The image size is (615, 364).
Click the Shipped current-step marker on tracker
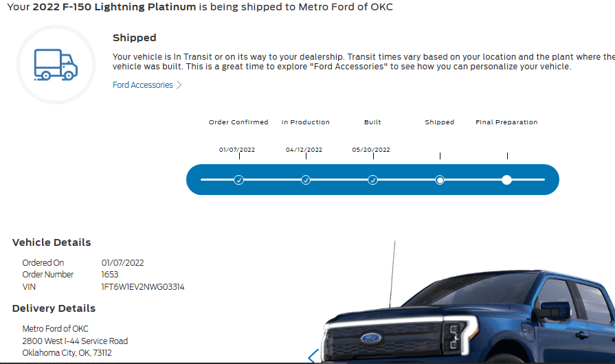click(440, 180)
